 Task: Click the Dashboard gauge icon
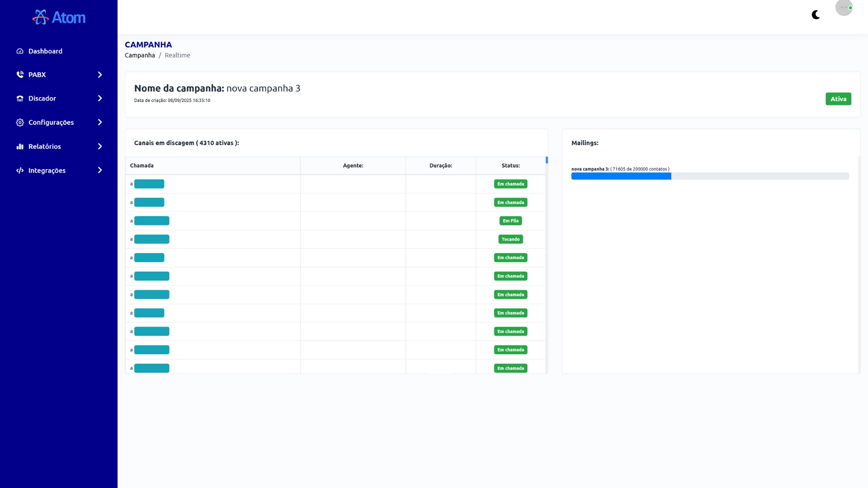point(20,51)
